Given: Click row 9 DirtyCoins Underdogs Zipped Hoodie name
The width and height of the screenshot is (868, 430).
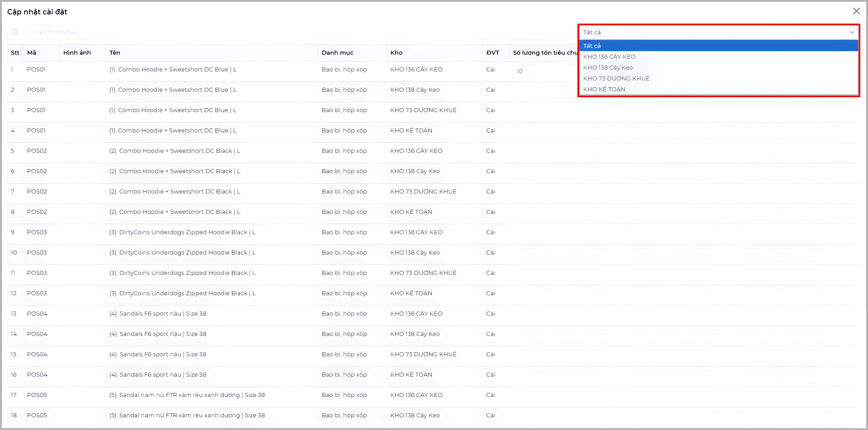Looking at the screenshot, I should click(x=182, y=232).
